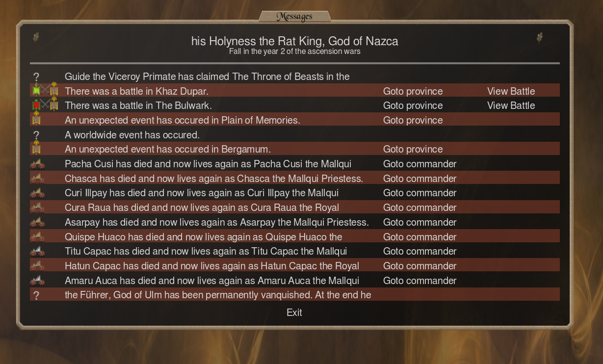The image size is (603, 364).
Task: Go to commander Amaru Auca
Action: point(419,281)
